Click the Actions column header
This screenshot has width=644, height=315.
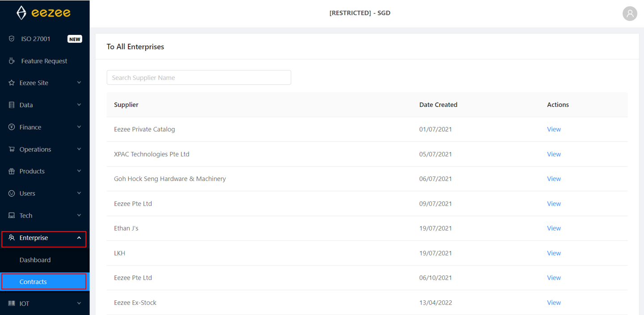pos(558,105)
